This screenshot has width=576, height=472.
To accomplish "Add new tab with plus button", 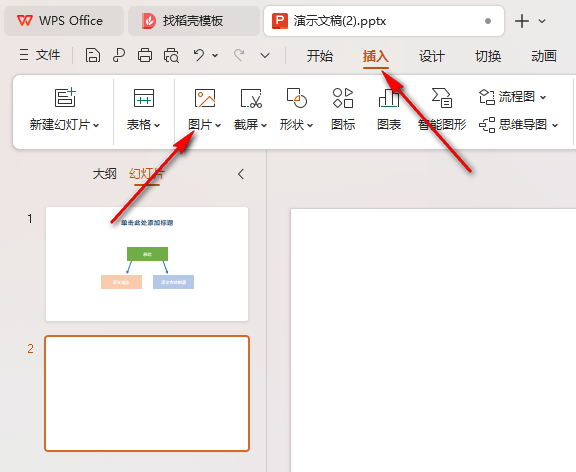I will [x=522, y=21].
